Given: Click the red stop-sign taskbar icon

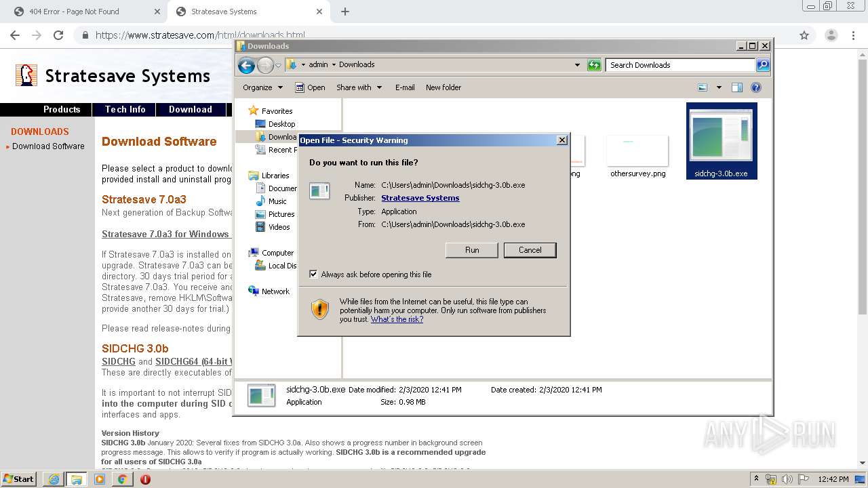Looking at the screenshot, I should coord(145,479).
